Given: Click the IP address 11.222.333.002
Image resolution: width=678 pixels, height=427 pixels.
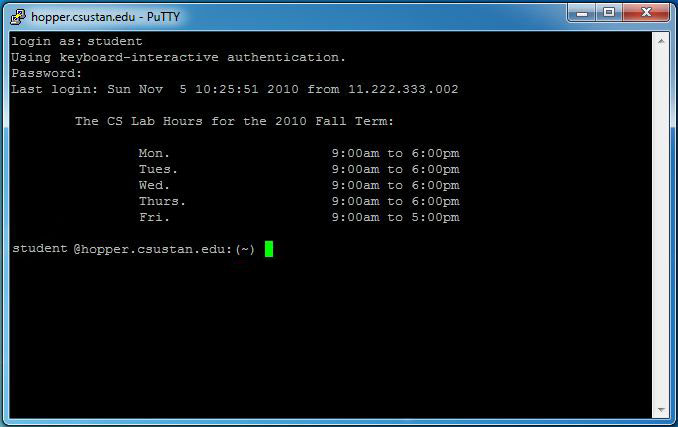Looking at the screenshot, I should coord(403,89).
